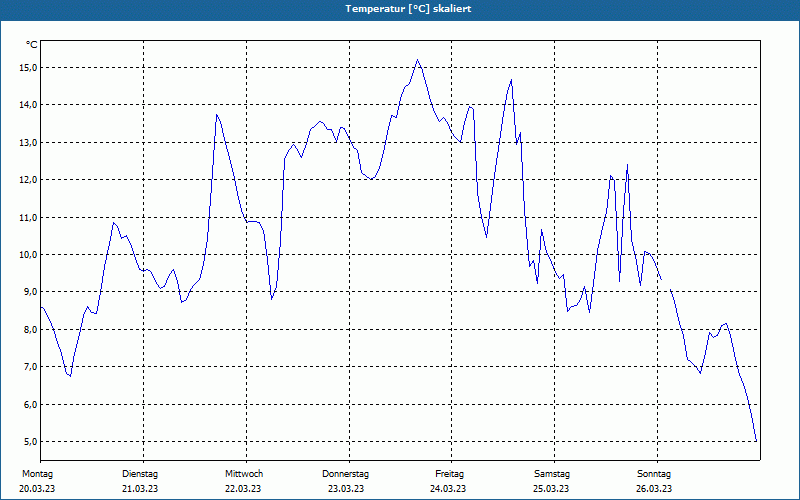Image resolution: width=800 pixels, height=500 pixels.
Task: Select the 'Mittwoch' day label
Action: (244, 474)
